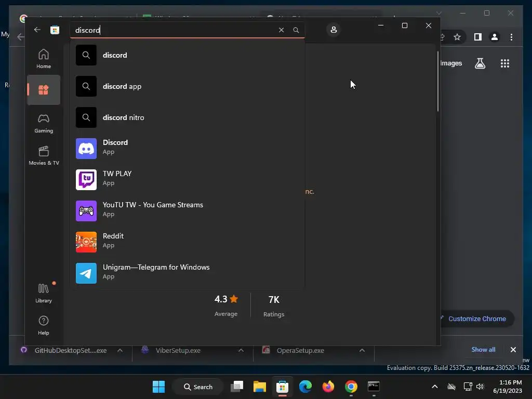532x399 pixels.
Task: Click Customize Chrome button
Action: pyautogui.click(x=477, y=318)
